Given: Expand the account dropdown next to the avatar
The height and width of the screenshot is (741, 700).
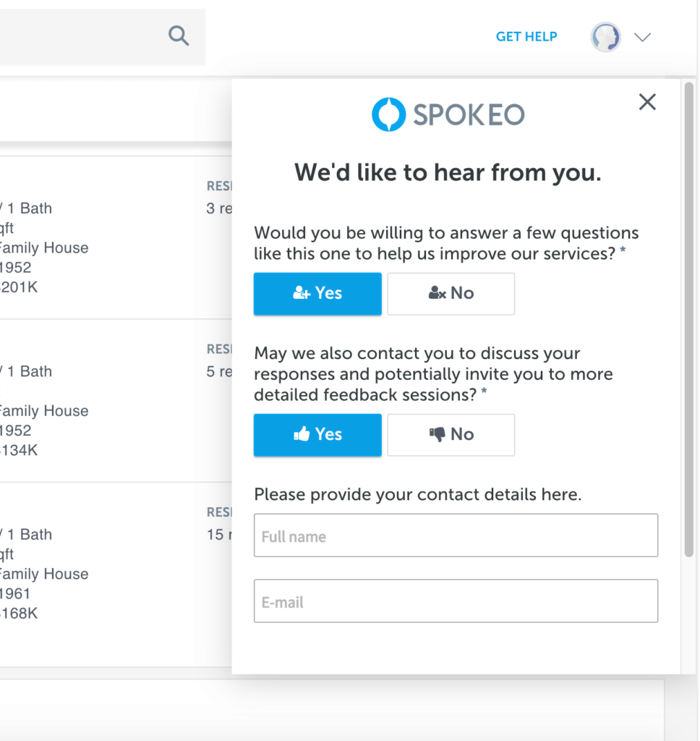Looking at the screenshot, I should (x=642, y=37).
